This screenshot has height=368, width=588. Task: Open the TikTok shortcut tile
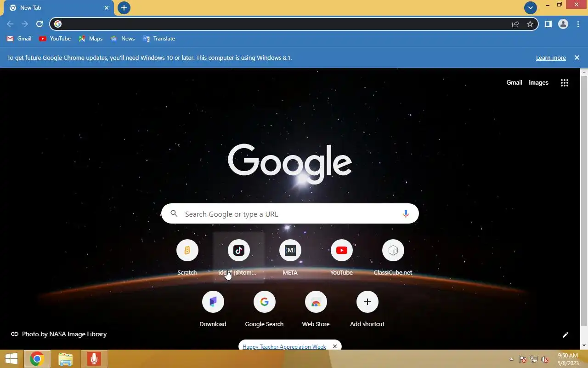238,258
